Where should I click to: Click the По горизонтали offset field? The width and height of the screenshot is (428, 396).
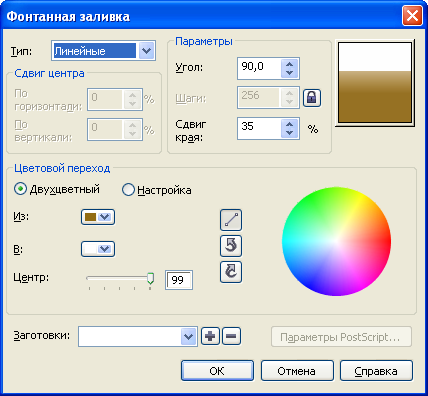[x=105, y=99]
